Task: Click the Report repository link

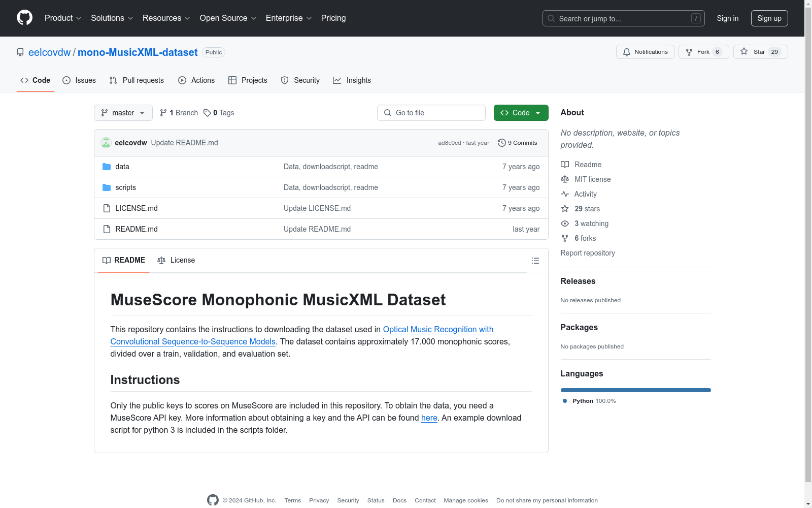Action: (x=588, y=253)
